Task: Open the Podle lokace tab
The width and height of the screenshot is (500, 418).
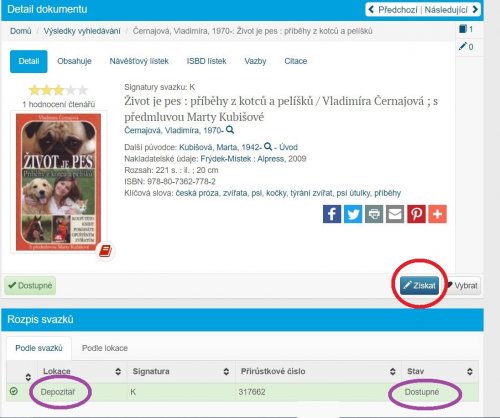Action: (105, 348)
